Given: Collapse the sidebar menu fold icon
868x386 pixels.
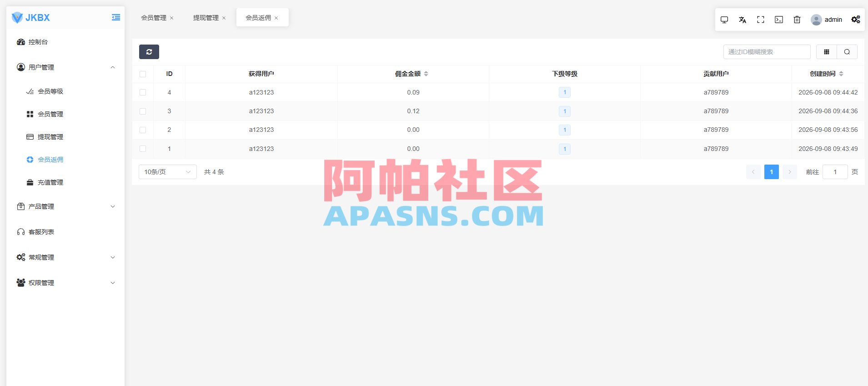Looking at the screenshot, I should click(x=116, y=17).
